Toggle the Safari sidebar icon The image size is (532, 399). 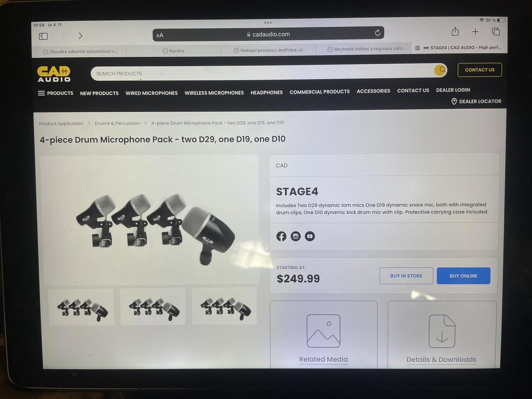(x=43, y=36)
